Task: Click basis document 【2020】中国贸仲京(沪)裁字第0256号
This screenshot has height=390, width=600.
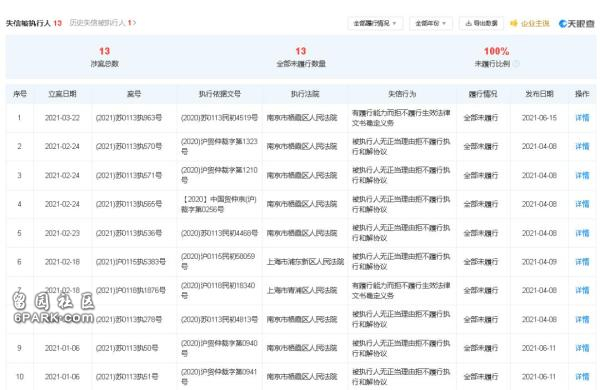Action: click(219, 204)
